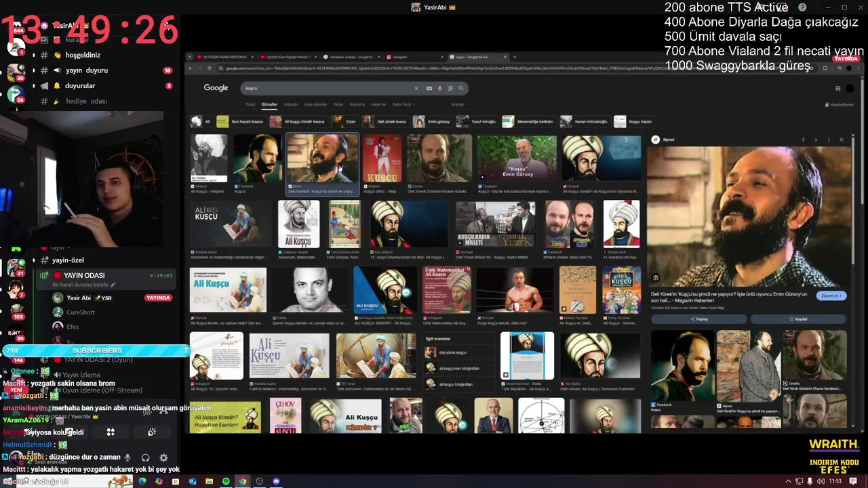Switch to the Tümü search tab
The image size is (868, 488).
coord(250,104)
